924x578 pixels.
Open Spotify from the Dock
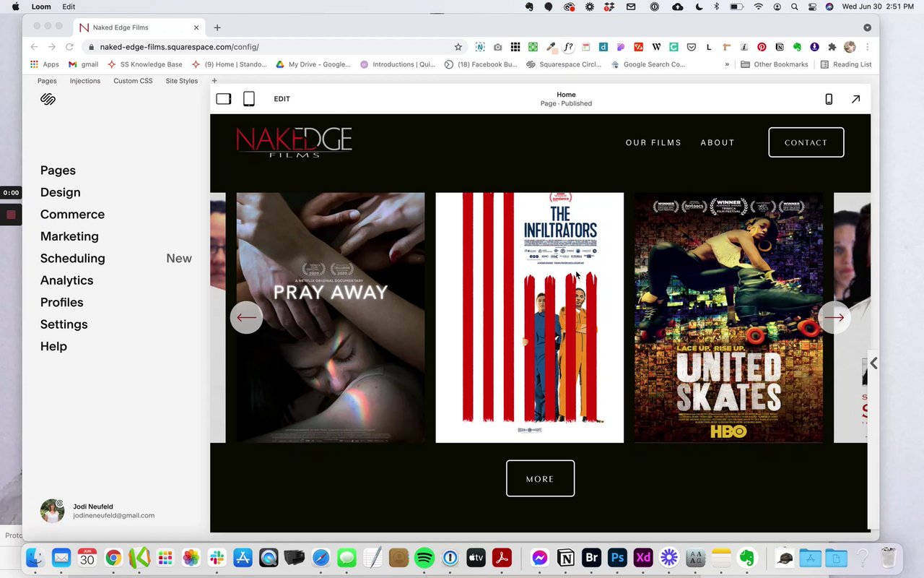(424, 558)
